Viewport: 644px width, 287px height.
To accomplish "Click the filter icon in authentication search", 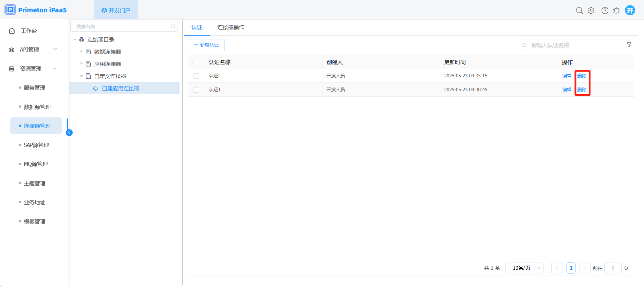I will (629, 45).
